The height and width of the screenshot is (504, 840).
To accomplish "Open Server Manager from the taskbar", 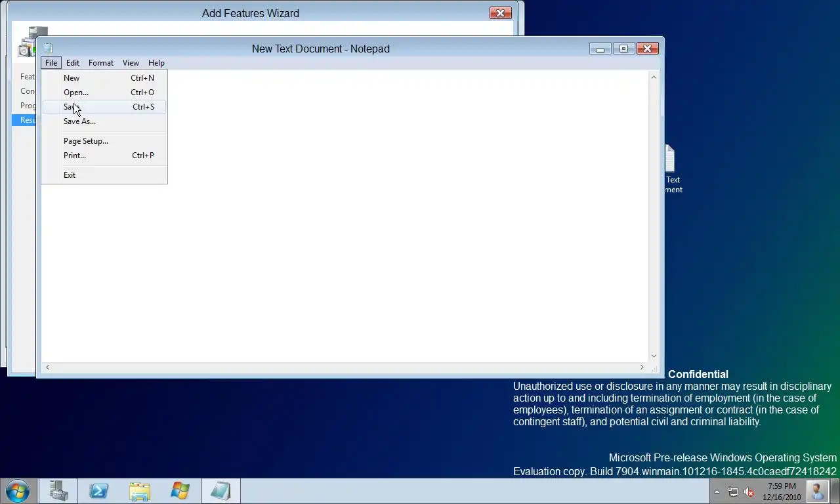I will 59,491.
